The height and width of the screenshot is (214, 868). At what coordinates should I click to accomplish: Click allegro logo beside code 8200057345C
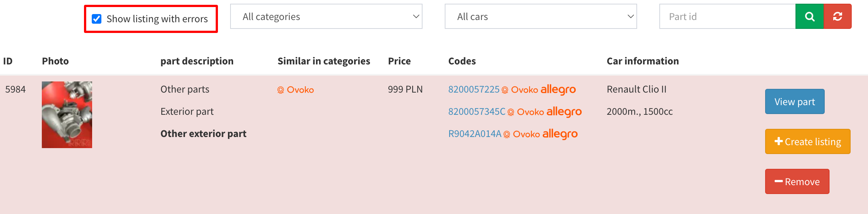coord(564,111)
